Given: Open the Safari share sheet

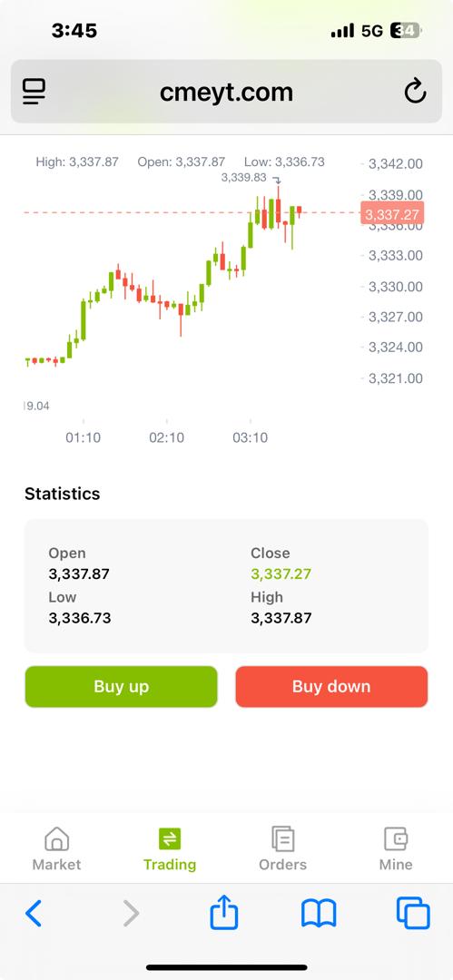Looking at the screenshot, I should click(224, 911).
